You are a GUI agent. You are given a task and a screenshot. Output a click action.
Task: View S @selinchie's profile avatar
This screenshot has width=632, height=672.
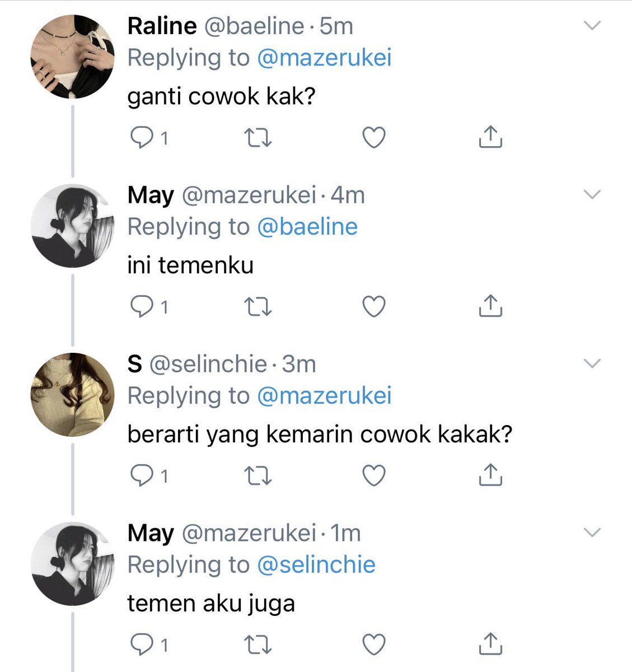click(x=72, y=395)
